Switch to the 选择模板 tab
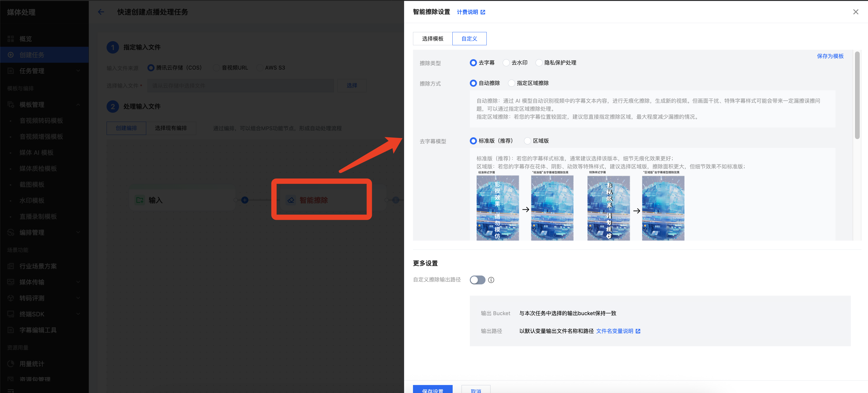This screenshot has width=868, height=393. pyautogui.click(x=433, y=39)
